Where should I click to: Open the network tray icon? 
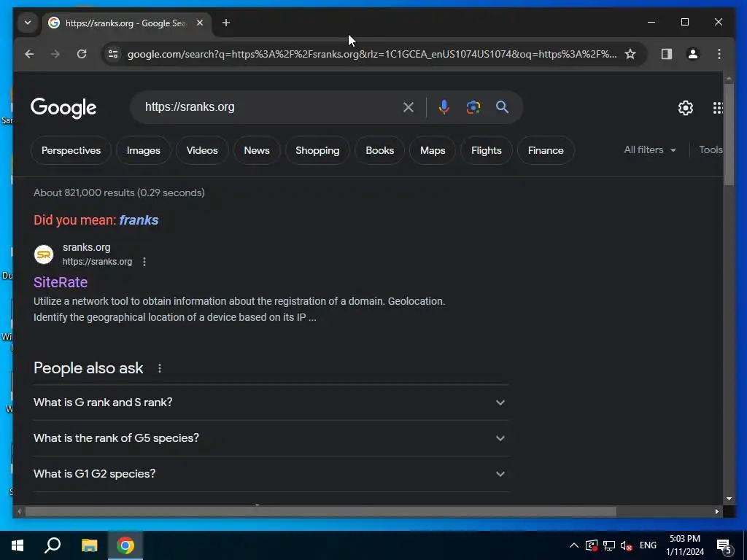click(x=609, y=545)
